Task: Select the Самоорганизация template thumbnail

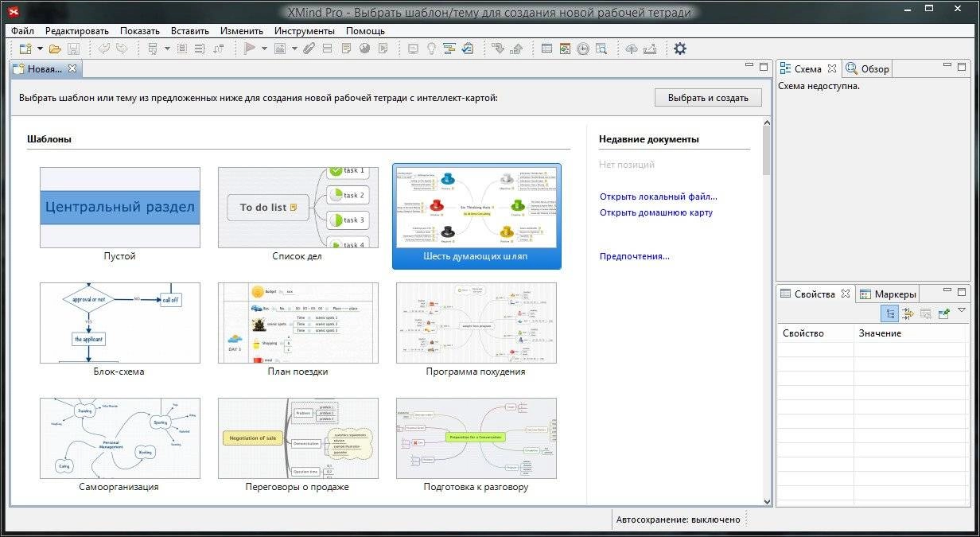Action: (x=120, y=438)
